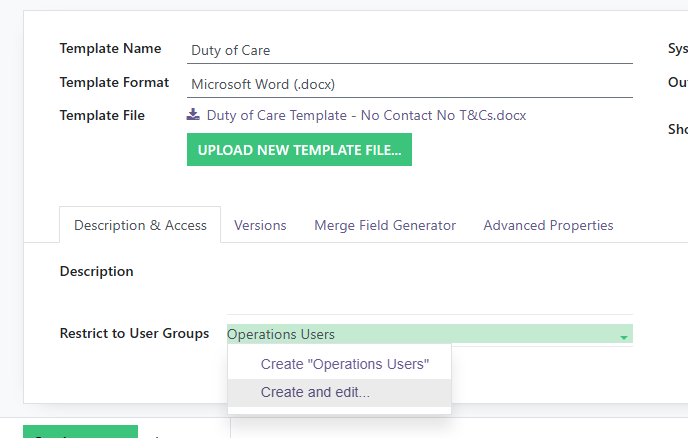Choose Create "Operations Users" from the dropdown
The height and width of the screenshot is (438, 688).
click(344, 364)
